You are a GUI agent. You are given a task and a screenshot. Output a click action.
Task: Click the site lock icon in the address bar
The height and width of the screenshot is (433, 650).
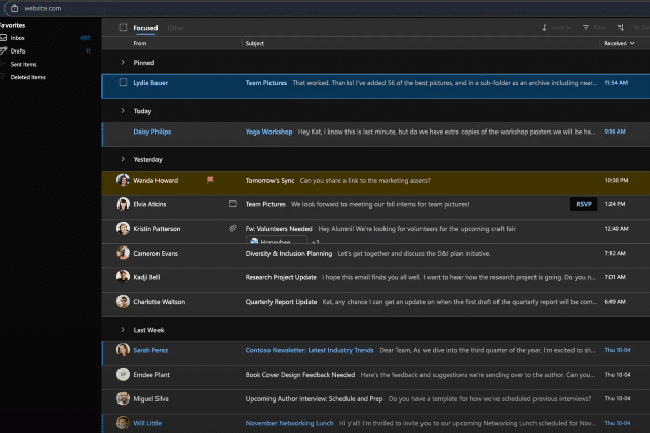[15, 7]
